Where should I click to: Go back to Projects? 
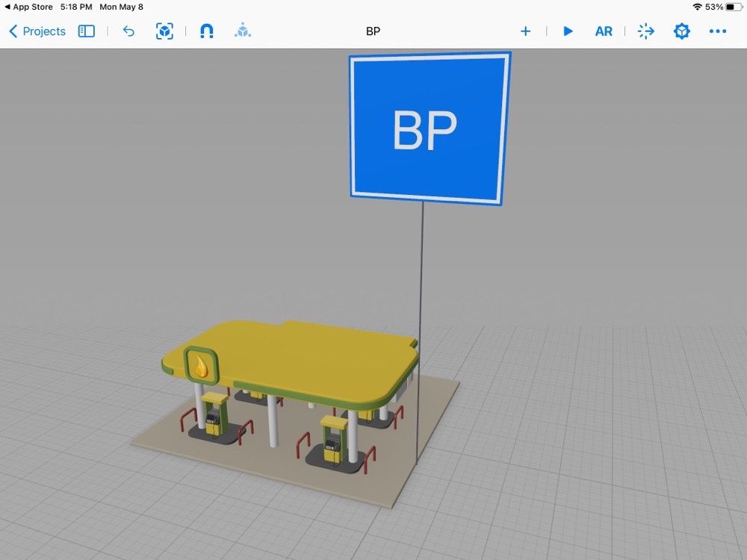coord(37,31)
